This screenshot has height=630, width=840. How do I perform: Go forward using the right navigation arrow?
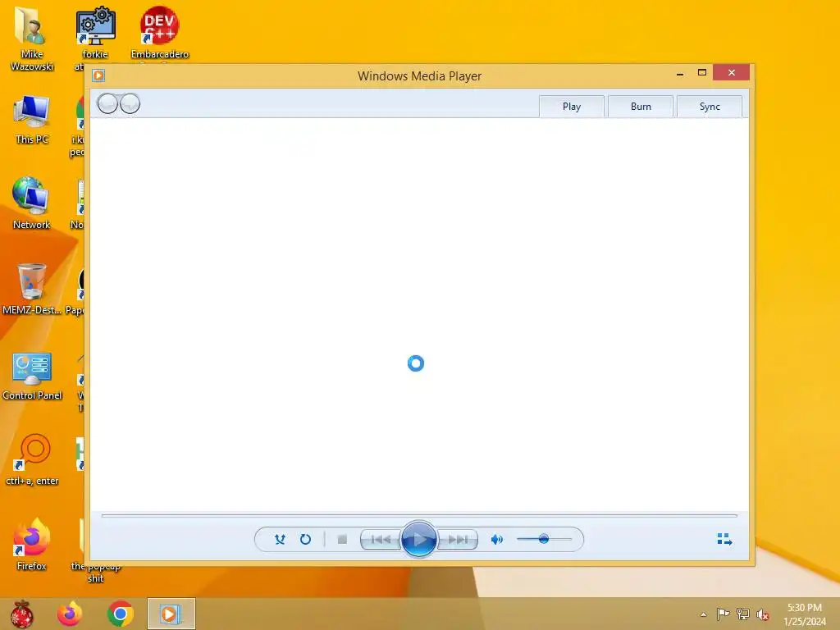point(130,103)
